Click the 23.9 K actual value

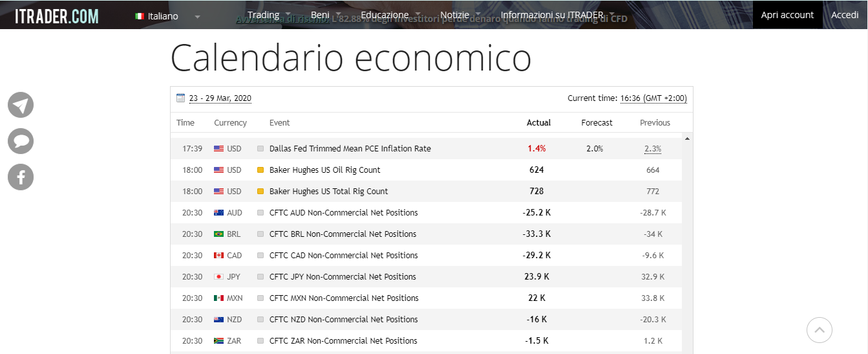click(536, 277)
